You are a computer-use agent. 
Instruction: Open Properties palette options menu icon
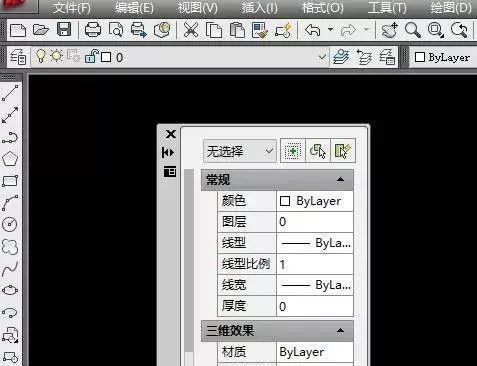(x=170, y=172)
